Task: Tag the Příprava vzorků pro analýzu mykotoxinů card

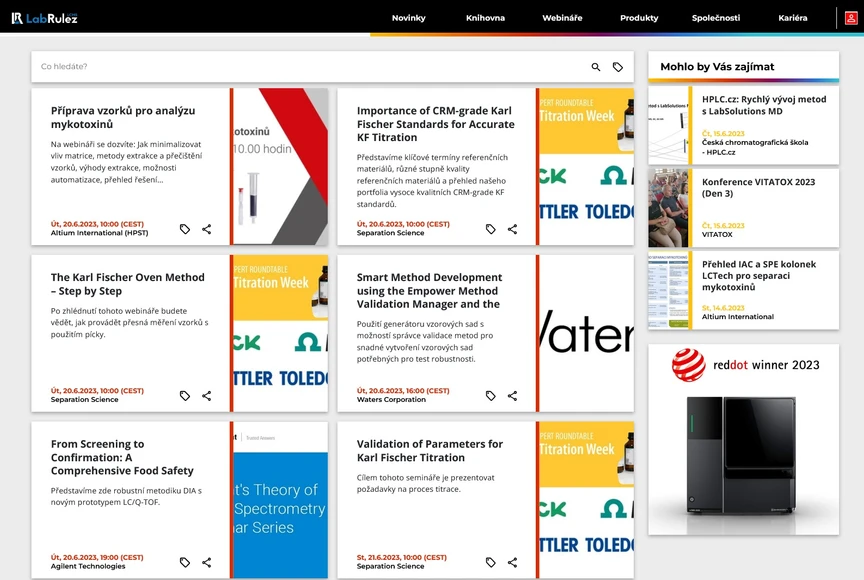Action: 185,229
